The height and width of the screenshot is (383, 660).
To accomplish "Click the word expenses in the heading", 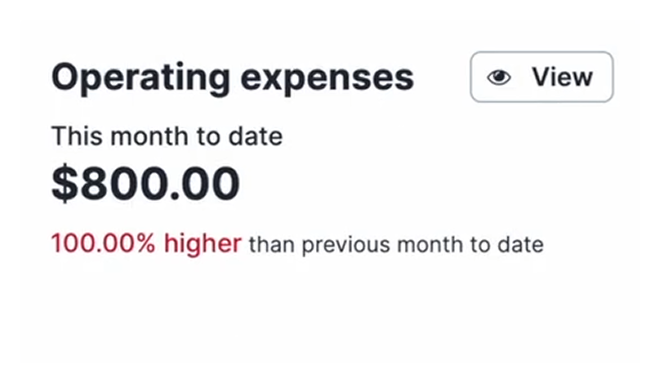I will point(327,80).
